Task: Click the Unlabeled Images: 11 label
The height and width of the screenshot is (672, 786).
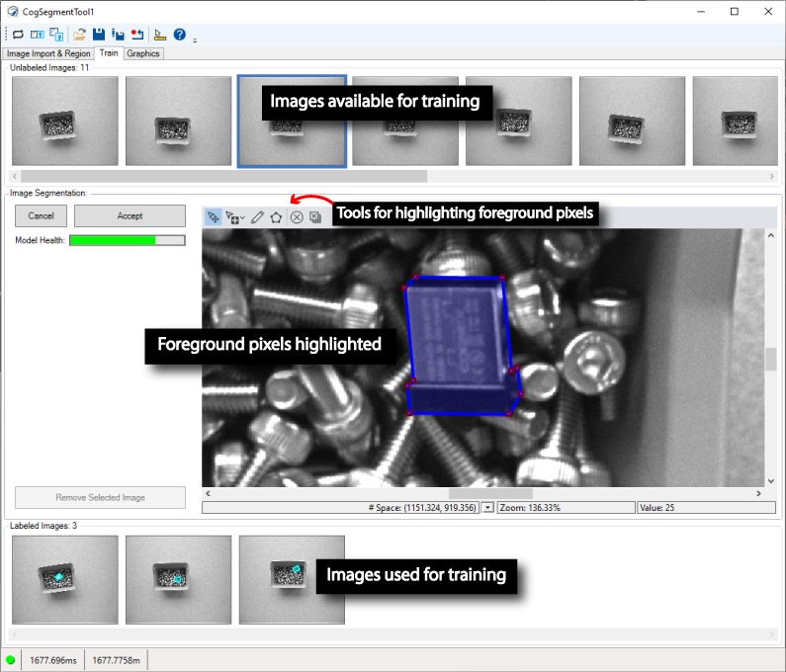Action: click(x=49, y=67)
